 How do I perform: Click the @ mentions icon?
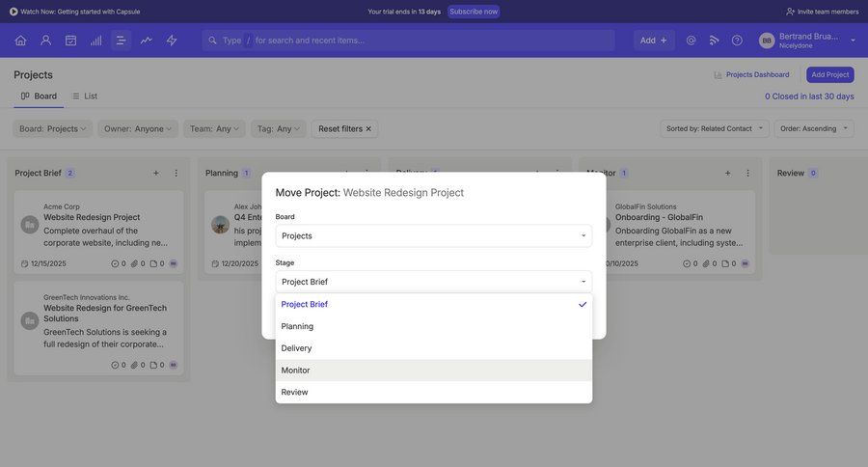point(691,41)
